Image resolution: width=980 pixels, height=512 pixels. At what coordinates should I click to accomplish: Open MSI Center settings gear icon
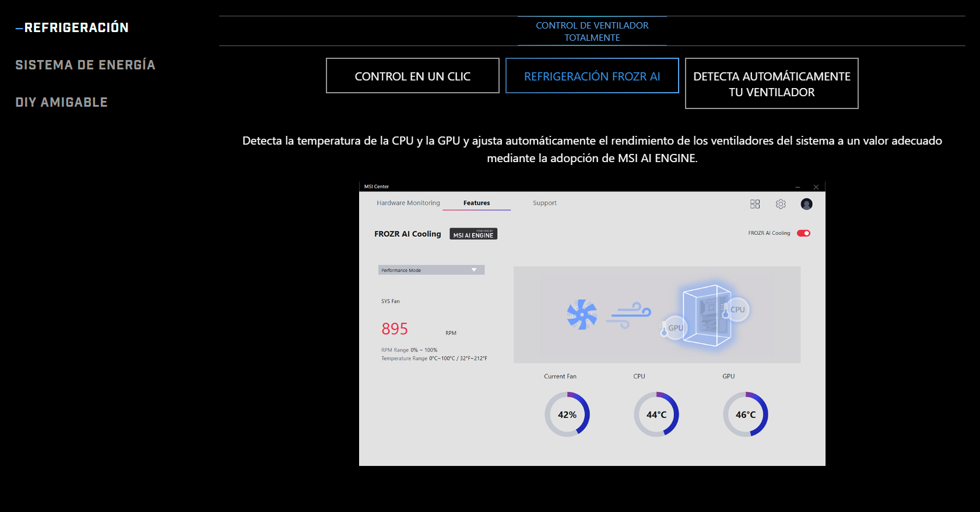click(x=781, y=204)
